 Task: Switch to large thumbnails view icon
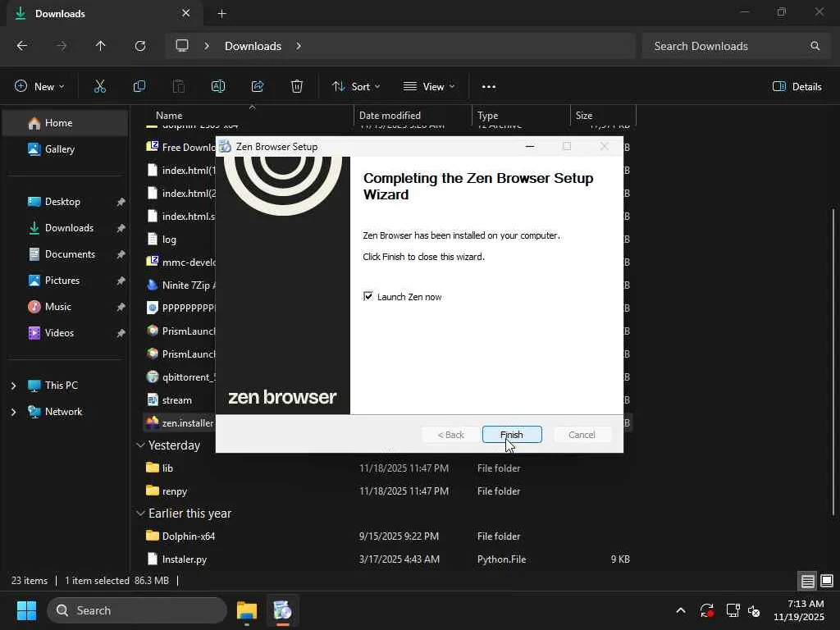pos(827,581)
